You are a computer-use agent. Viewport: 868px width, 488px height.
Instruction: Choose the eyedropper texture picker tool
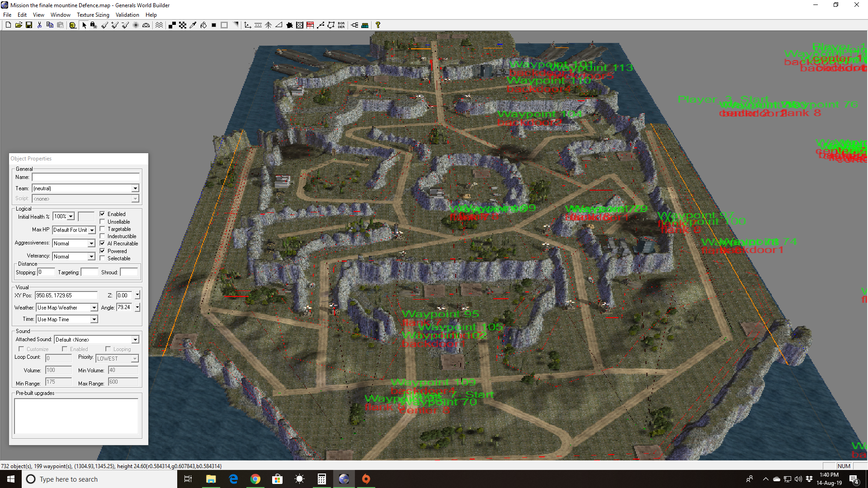193,25
